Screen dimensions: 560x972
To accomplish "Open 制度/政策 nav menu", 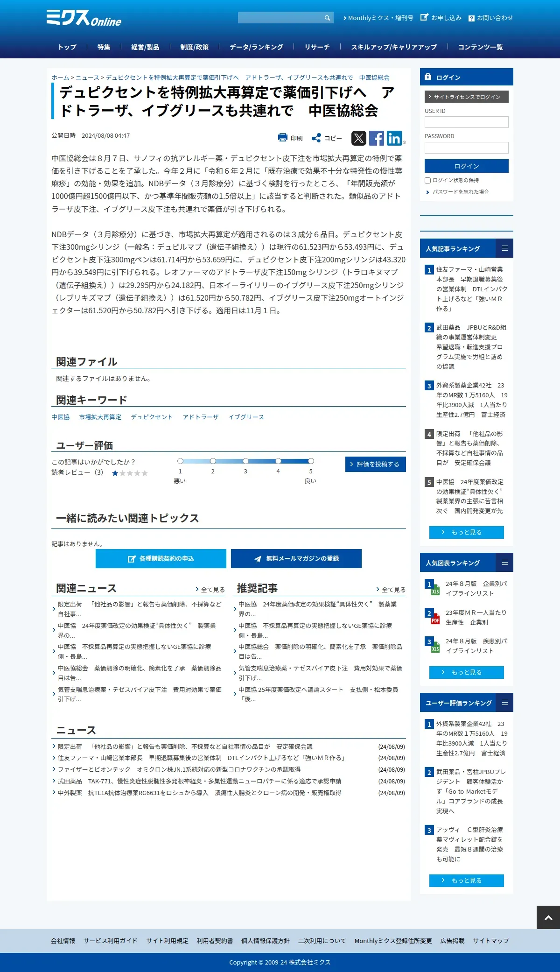I will [x=195, y=47].
